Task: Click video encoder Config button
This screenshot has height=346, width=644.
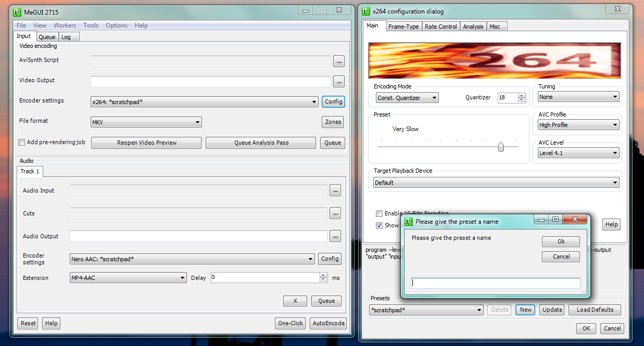Action: click(333, 101)
